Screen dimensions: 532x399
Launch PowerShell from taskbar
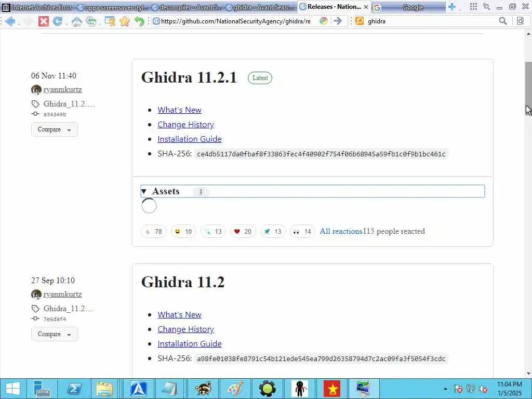click(74, 389)
